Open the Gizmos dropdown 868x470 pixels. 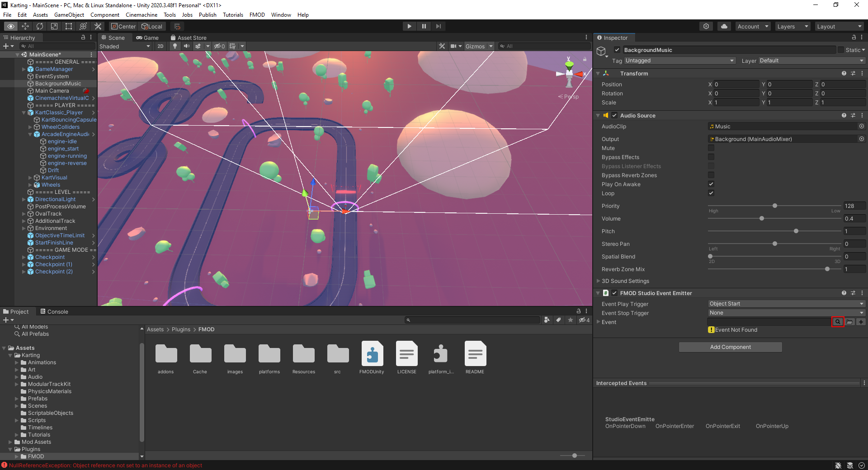tap(479, 46)
